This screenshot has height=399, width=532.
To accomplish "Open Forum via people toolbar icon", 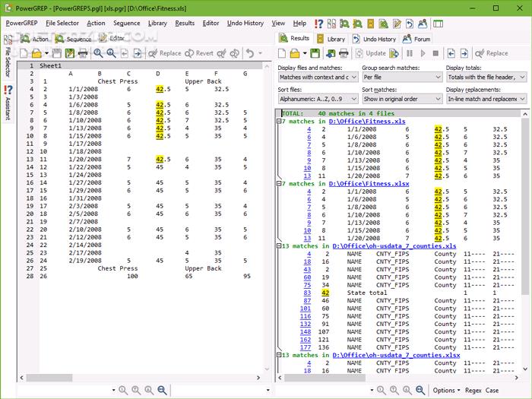I will [423, 24].
